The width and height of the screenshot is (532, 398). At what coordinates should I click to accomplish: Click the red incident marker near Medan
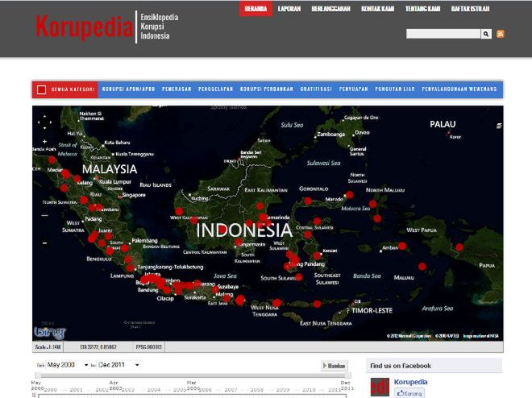pyautogui.click(x=66, y=174)
